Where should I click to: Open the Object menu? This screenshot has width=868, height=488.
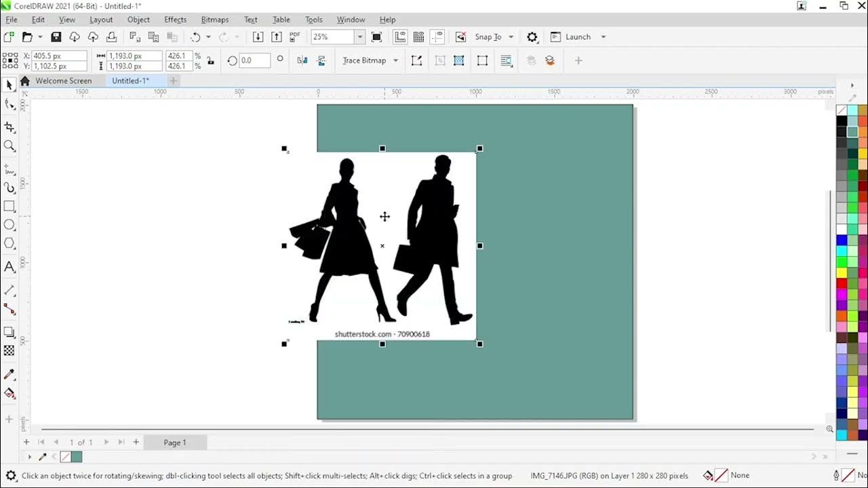pos(138,20)
